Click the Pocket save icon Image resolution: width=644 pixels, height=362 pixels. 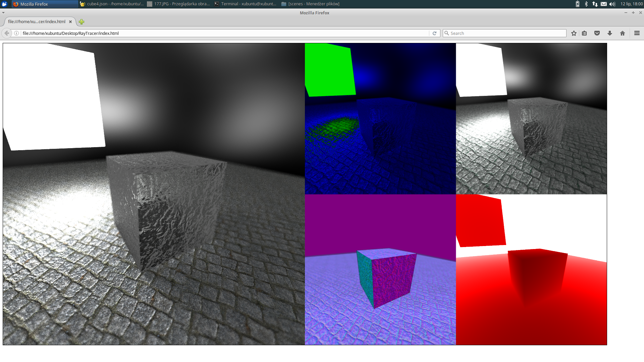[x=597, y=33]
